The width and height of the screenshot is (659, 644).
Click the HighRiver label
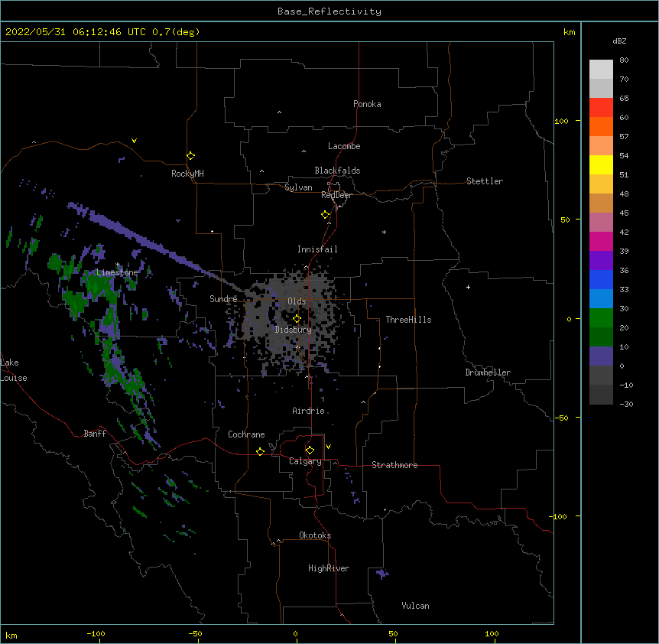[x=329, y=568]
